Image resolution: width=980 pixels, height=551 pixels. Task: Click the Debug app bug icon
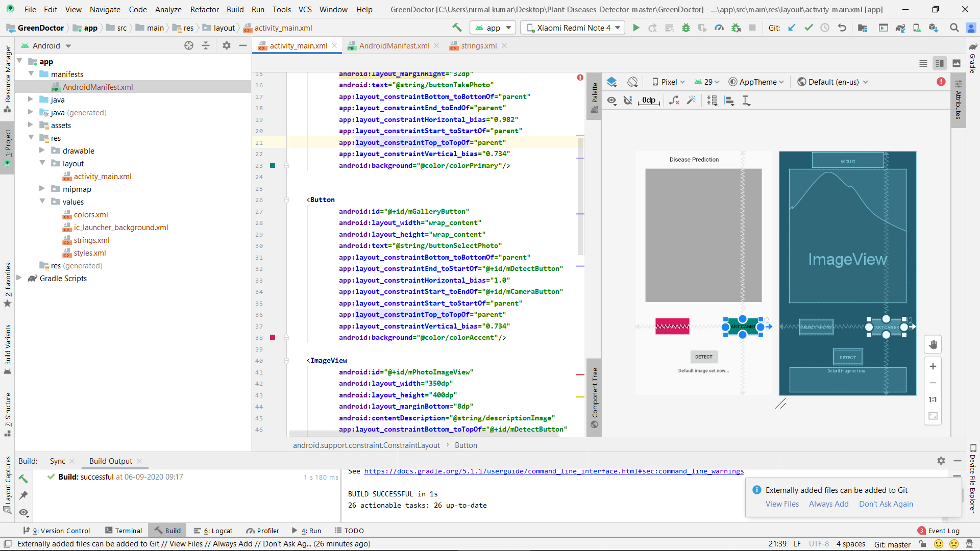(686, 28)
